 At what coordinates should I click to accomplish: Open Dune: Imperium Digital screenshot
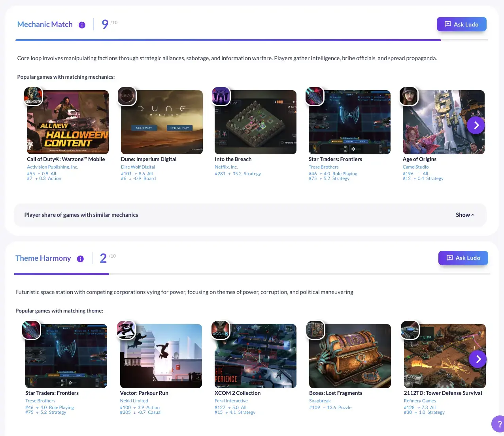[162, 122]
